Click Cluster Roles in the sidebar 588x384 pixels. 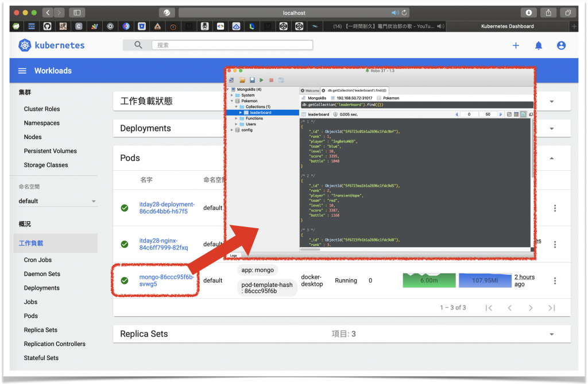pos(42,109)
